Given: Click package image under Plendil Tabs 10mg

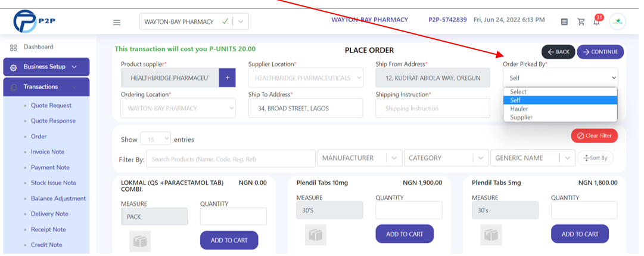Looking at the screenshot, I should [x=315, y=235].
